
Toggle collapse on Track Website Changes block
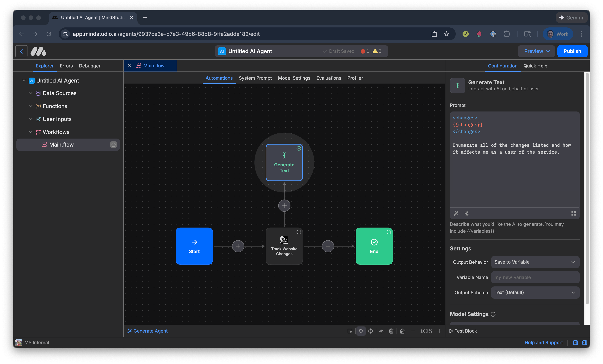[299, 232]
